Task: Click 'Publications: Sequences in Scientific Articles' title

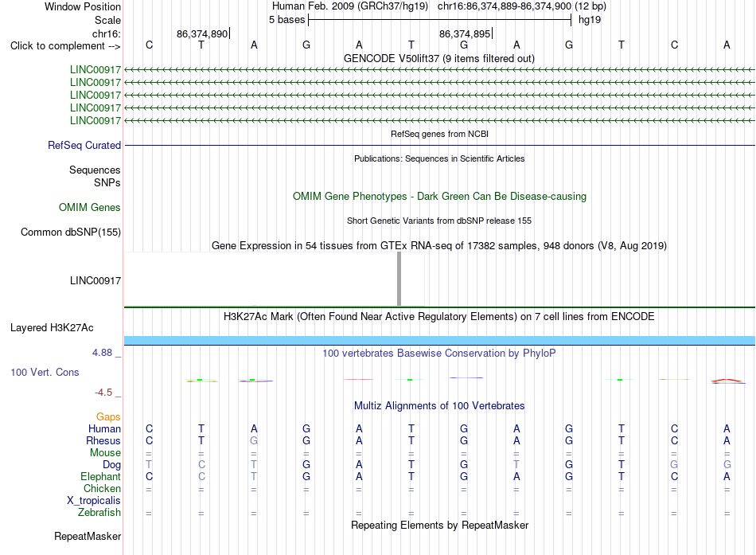Action: [439, 158]
